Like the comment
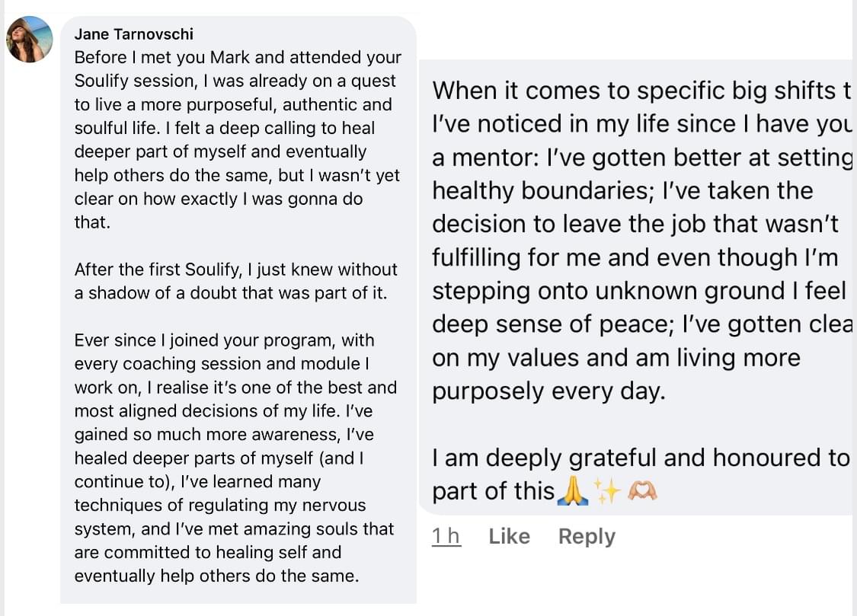Viewport: 857px width, 616px height. click(509, 537)
